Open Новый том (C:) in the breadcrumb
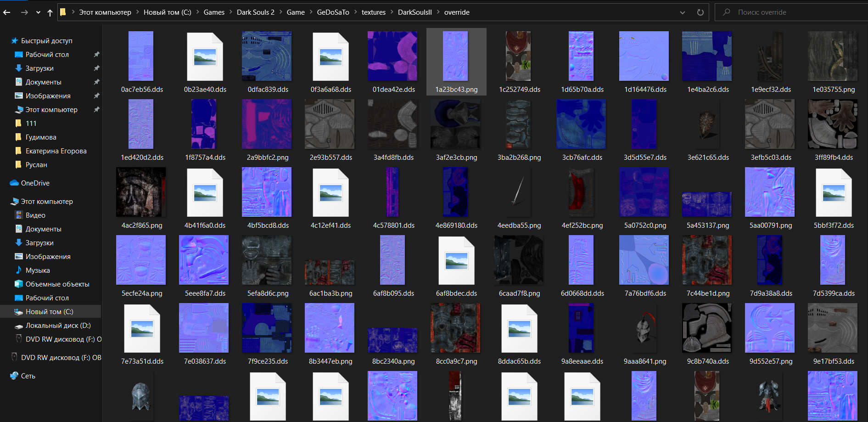Screen dimensions: 868x422 [167, 12]
